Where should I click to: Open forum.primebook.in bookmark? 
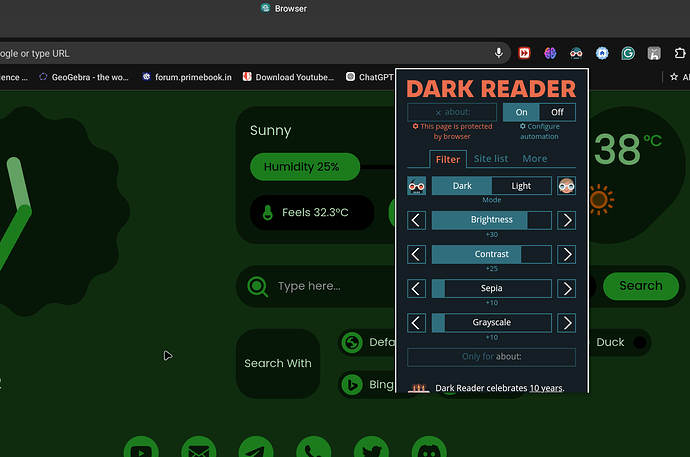[187, 77]
